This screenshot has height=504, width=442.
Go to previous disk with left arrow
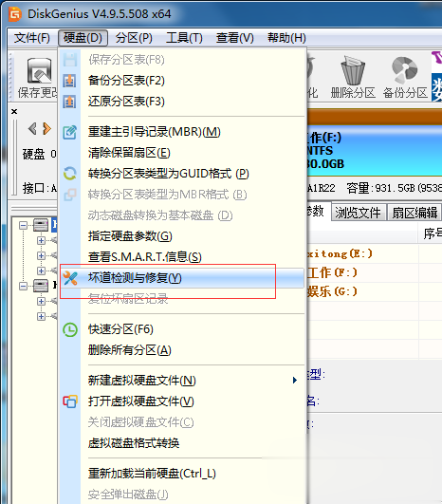[x=32, y=128]
